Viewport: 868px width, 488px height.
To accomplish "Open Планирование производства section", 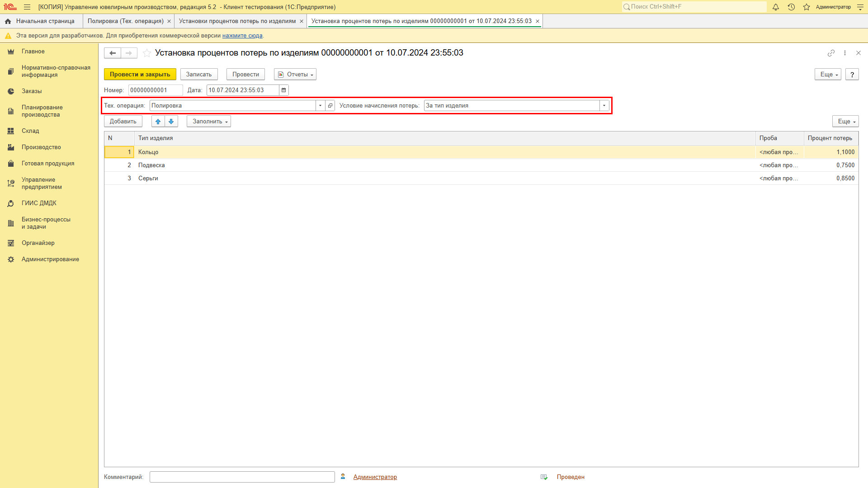I will tap(42, 111).
